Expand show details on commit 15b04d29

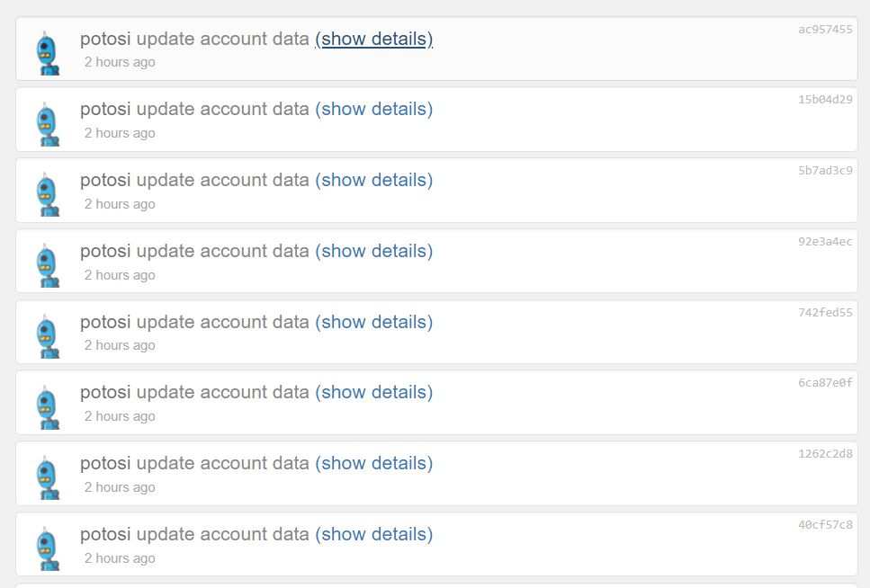(374, 110)
